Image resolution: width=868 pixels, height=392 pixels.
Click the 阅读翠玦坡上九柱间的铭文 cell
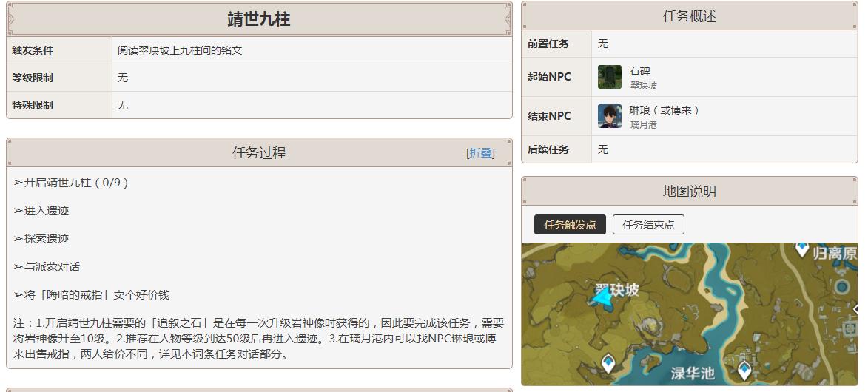180,50
